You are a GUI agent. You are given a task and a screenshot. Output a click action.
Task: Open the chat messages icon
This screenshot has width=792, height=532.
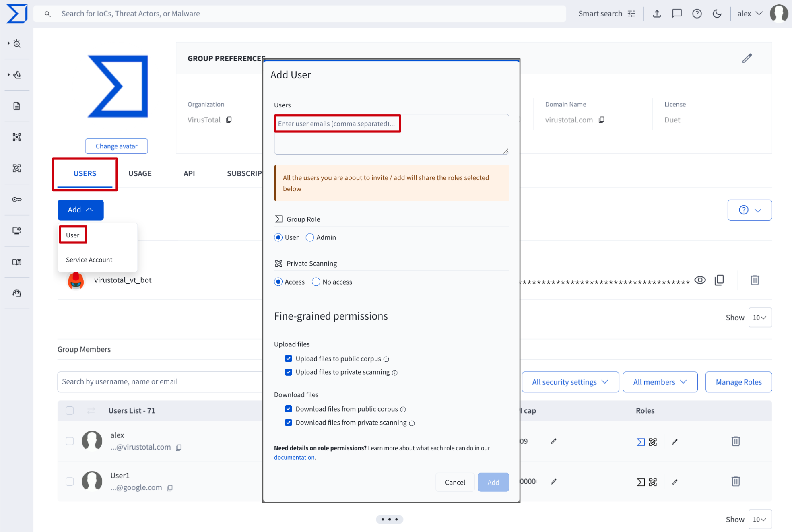pos(677,14)
